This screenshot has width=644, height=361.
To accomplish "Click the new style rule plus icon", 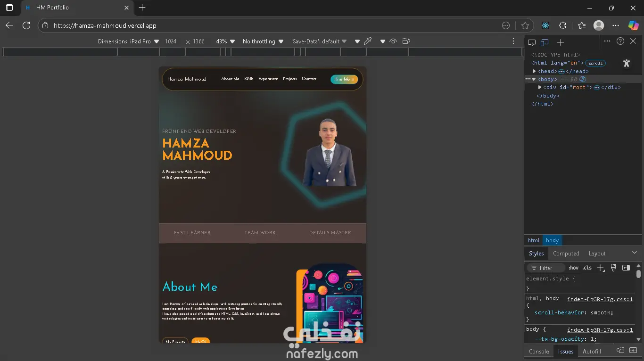I will [x=600, y=268].
